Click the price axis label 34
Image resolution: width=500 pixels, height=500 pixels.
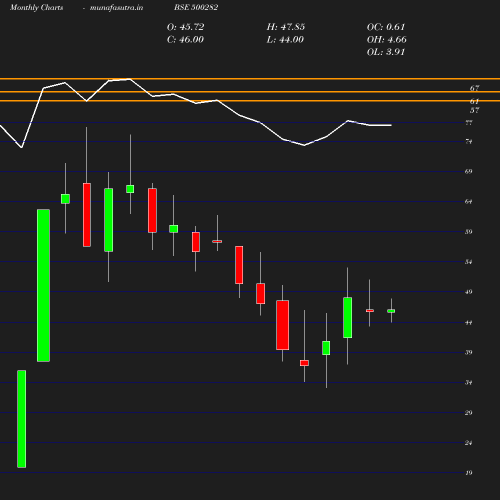(x=469, y=382)
